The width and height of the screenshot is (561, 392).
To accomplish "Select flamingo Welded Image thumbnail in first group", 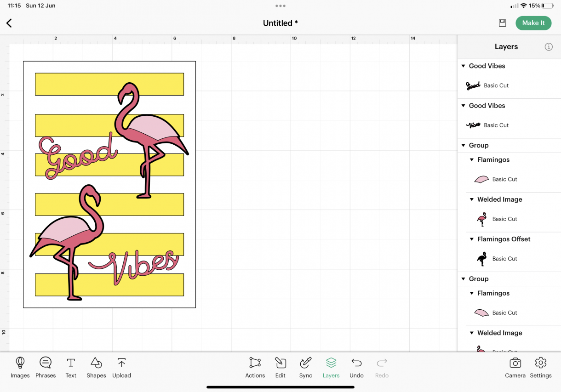I will (x=481, y=219).
